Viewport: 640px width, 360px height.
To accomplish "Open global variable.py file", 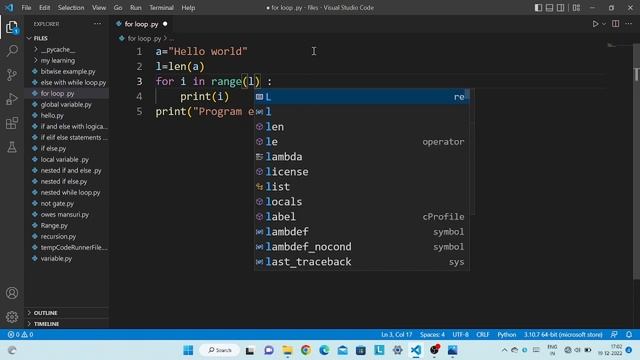I will pos(66,104).
